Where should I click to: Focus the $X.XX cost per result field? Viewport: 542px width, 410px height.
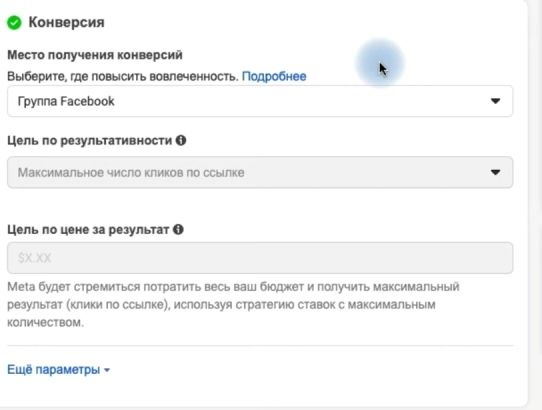[260, 258]
